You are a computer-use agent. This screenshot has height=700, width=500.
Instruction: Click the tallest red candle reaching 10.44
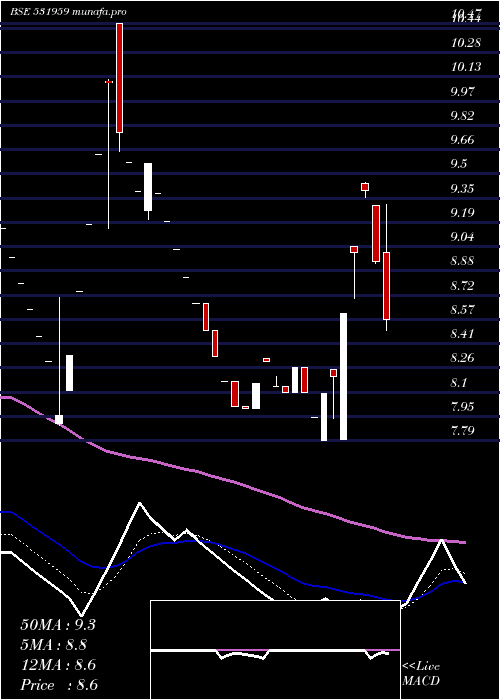[x=119, y=78]
